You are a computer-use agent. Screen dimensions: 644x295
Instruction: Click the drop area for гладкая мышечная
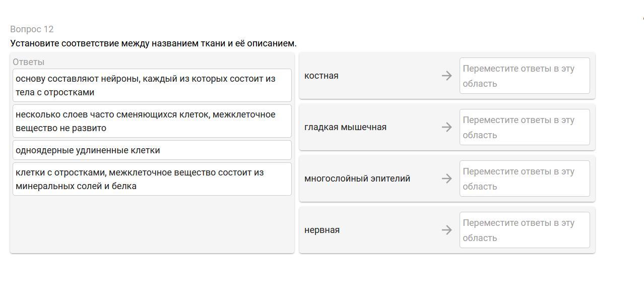(524, 127)
